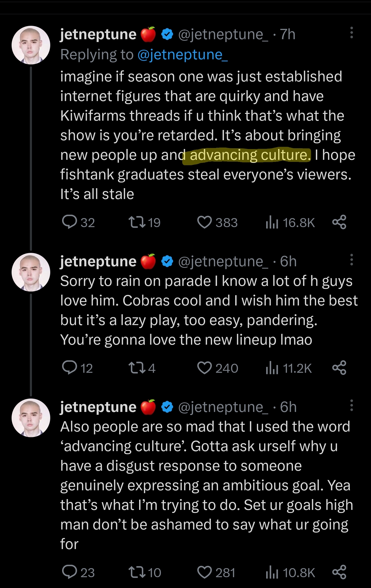Repost the tweet with 4 reposts
The image size is (371, 588).
136,368
